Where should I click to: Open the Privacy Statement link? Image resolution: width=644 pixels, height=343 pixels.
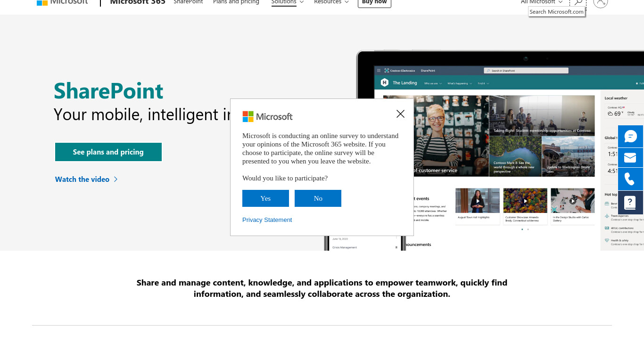[x=267, y=220]
